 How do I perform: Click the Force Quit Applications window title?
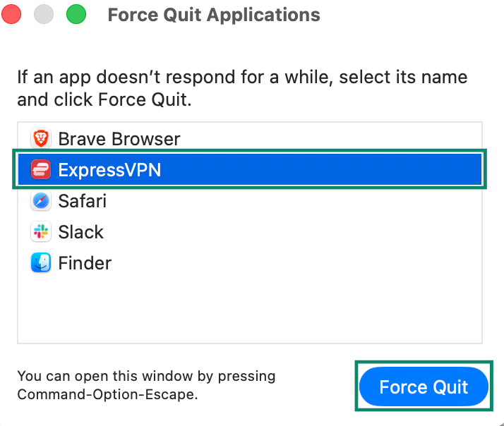(214, 15)
